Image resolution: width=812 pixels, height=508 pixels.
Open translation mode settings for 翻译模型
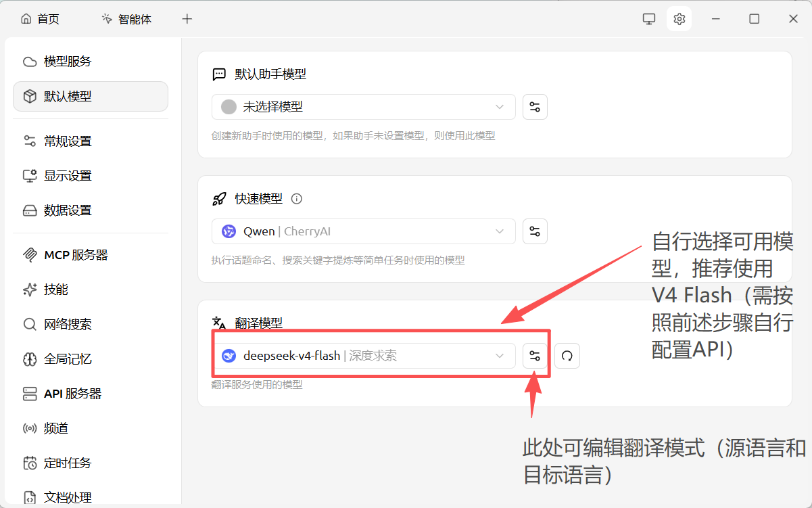[x=535, y=356]
